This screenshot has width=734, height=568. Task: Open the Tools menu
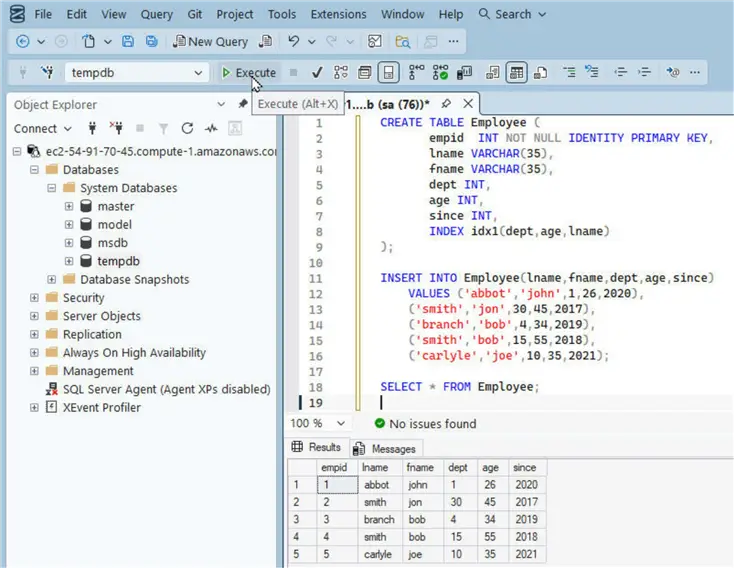(282, 15)
